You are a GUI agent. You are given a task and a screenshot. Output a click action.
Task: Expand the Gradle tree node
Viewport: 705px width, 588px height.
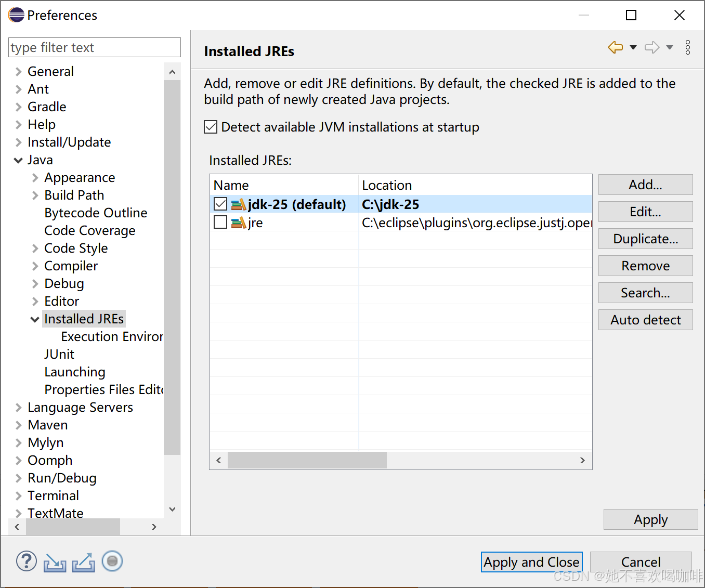click(18, 107)
